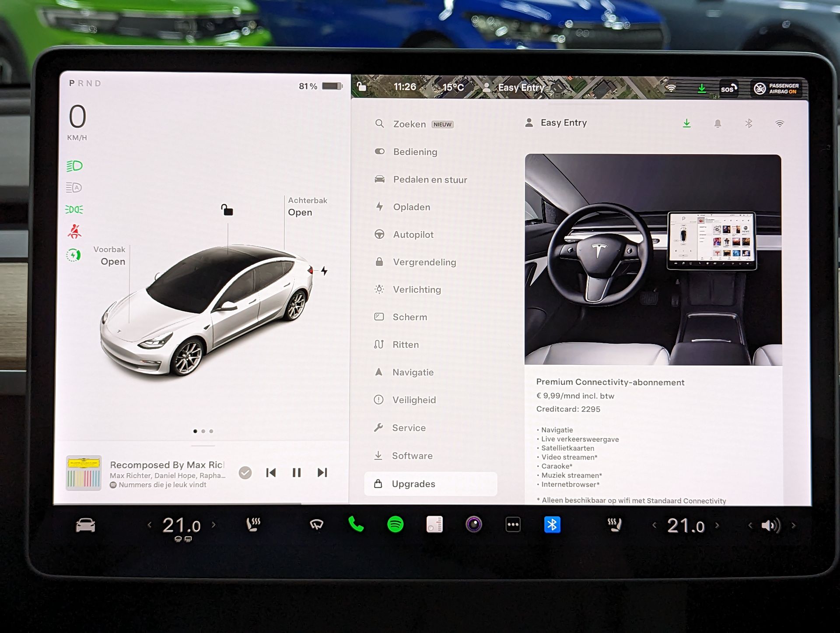Tap the green charging status icon

tap(73, 255)
